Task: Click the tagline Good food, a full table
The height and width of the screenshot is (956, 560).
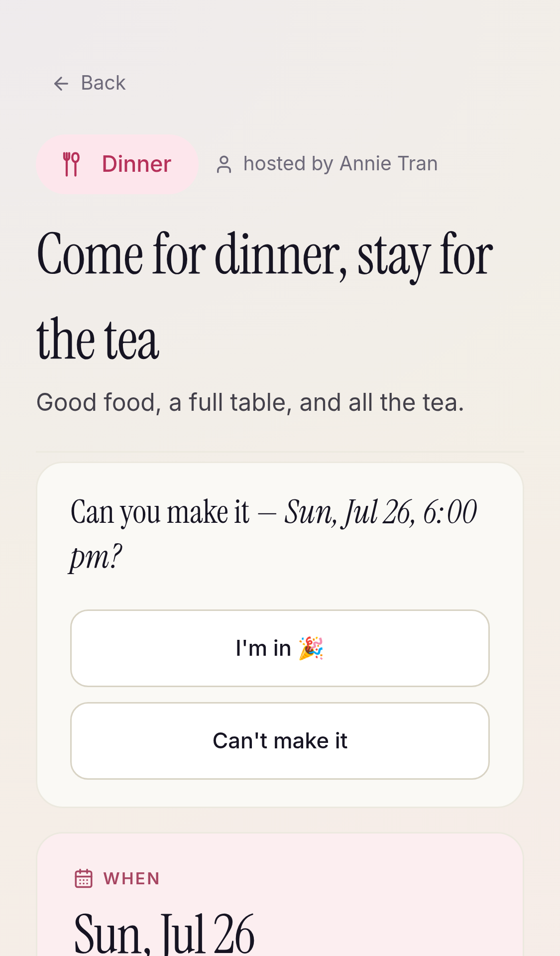Action: [x=250, y=402]
